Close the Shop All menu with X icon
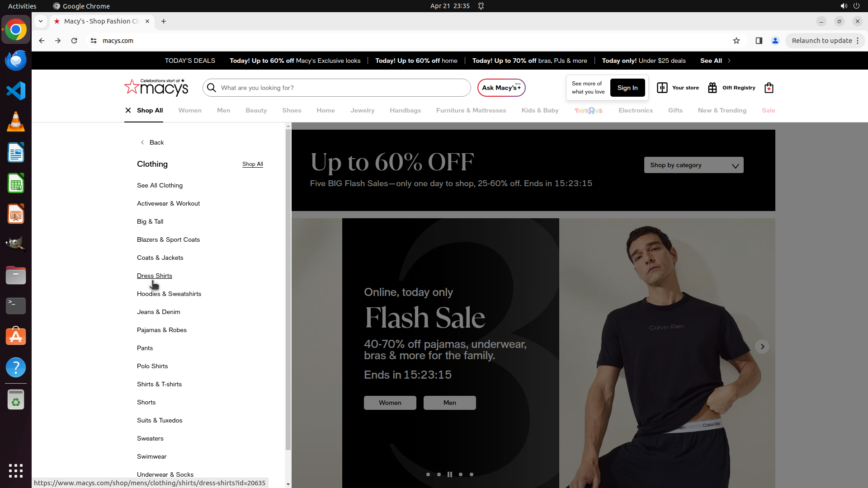Viewport: 868px width, 488px height. click(x=128, y=110)
